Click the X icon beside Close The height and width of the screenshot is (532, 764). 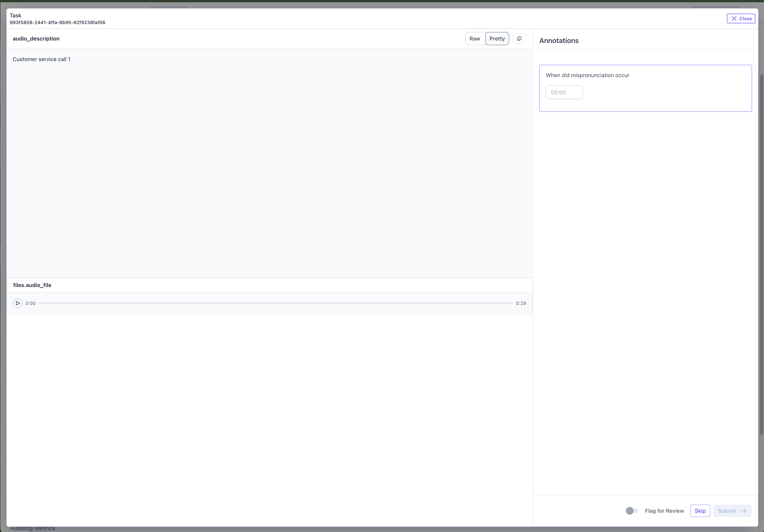point(734,18)
